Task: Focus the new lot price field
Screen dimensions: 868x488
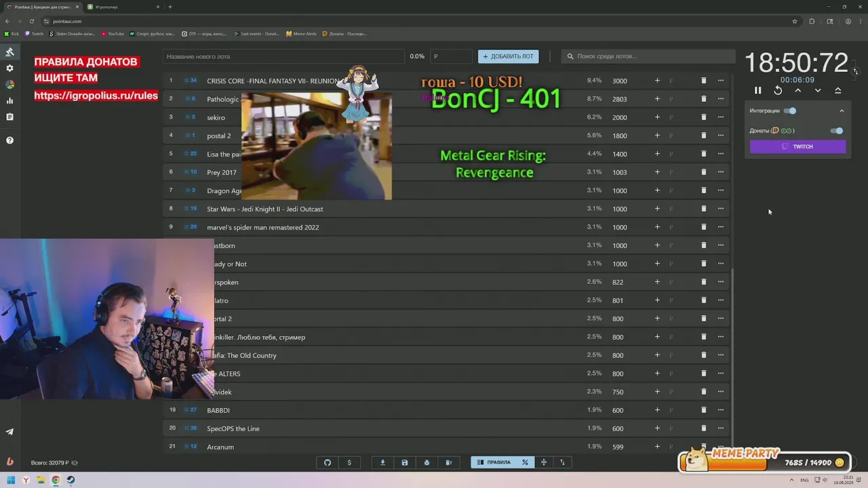Action: click(451, 56)
